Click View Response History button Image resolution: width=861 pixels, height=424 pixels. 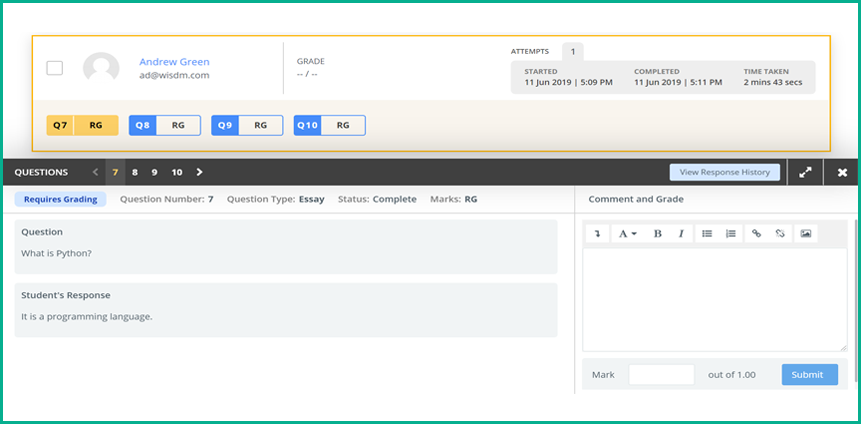[724, 172]
